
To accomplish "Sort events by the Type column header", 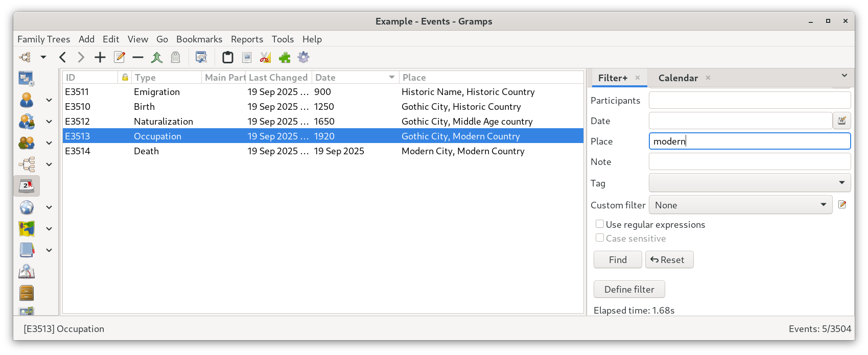I will (x=167, y=77).
